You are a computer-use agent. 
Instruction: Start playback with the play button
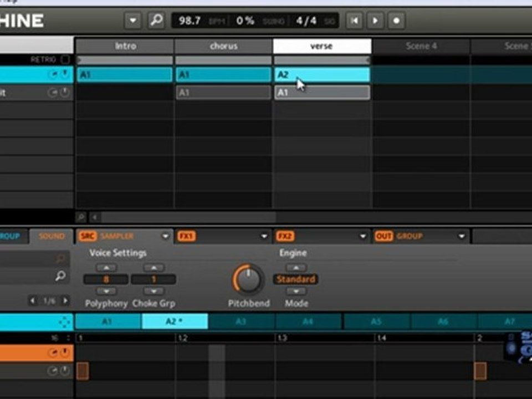click(x=375, y=21)
